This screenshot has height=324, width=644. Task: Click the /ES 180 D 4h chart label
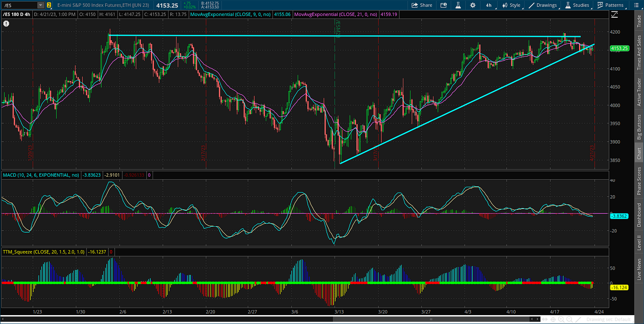(x=17, y=15)
